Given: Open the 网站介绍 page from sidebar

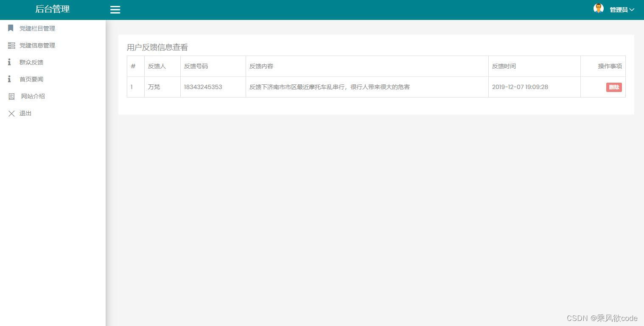Looking at the screenshot, I should 33,96.
